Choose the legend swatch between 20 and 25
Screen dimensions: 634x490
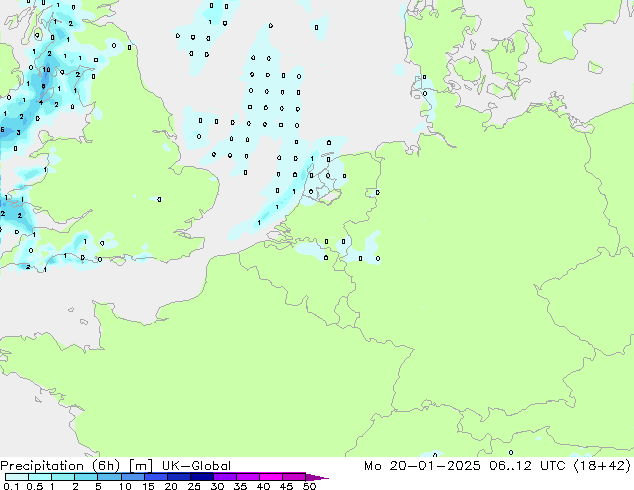179,477
